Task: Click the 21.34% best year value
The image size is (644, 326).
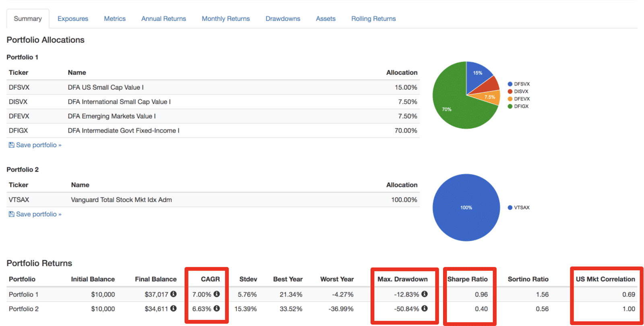Action: 291,294
